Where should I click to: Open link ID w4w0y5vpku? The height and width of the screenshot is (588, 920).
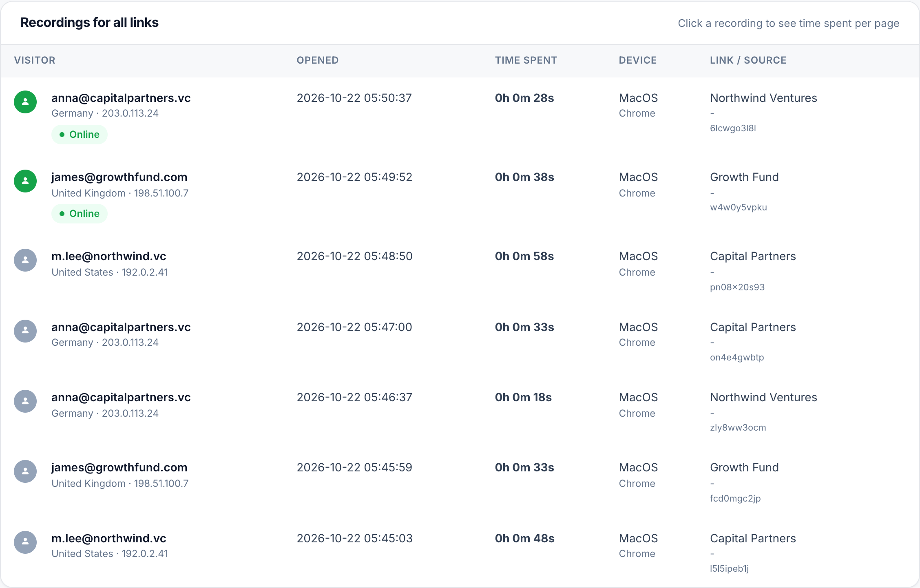(x=739, y=207)
